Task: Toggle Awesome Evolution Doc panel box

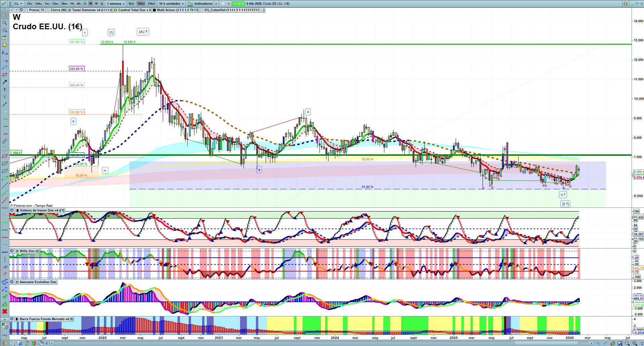Action: (x=17, y=282)
